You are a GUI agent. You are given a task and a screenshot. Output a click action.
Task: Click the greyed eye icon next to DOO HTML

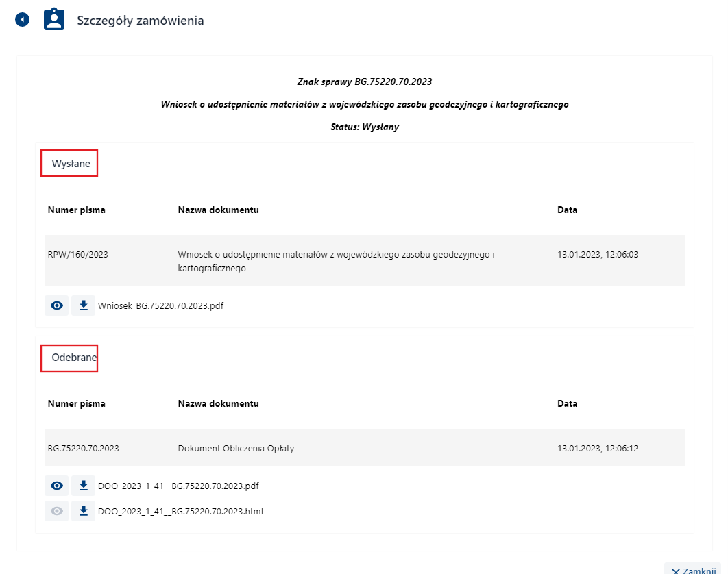56,511
